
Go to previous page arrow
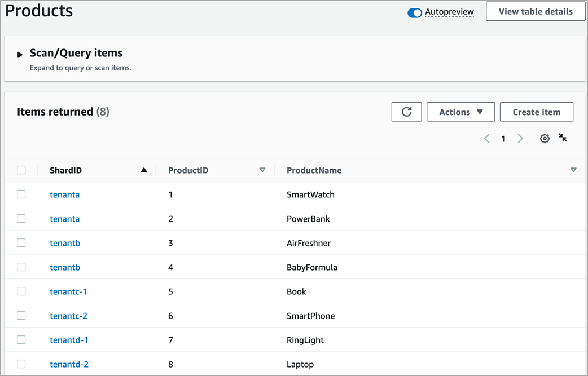[x=486, y=139]
